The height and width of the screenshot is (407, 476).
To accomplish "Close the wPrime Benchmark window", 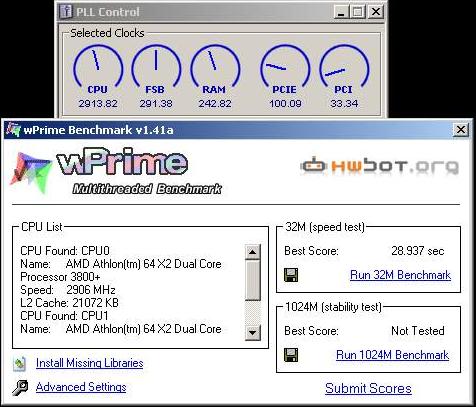I will (461, 129).
